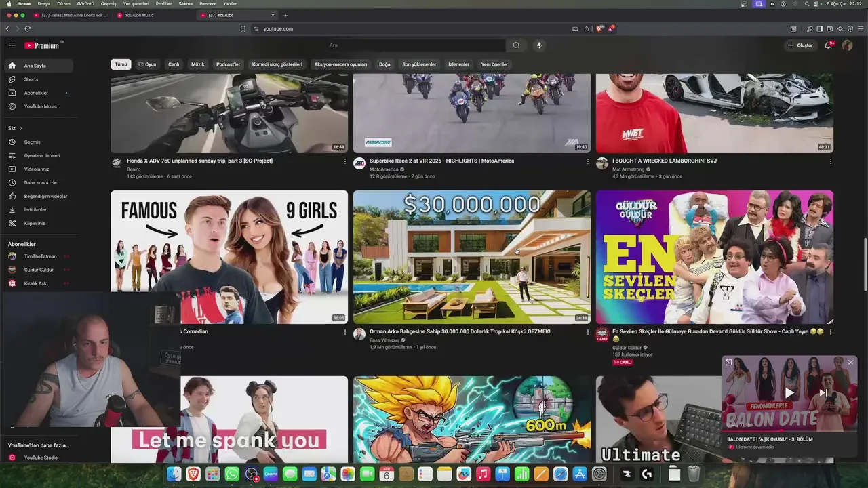
Task: Open Geçmiş history in sidebar
Action: (39, 142)
